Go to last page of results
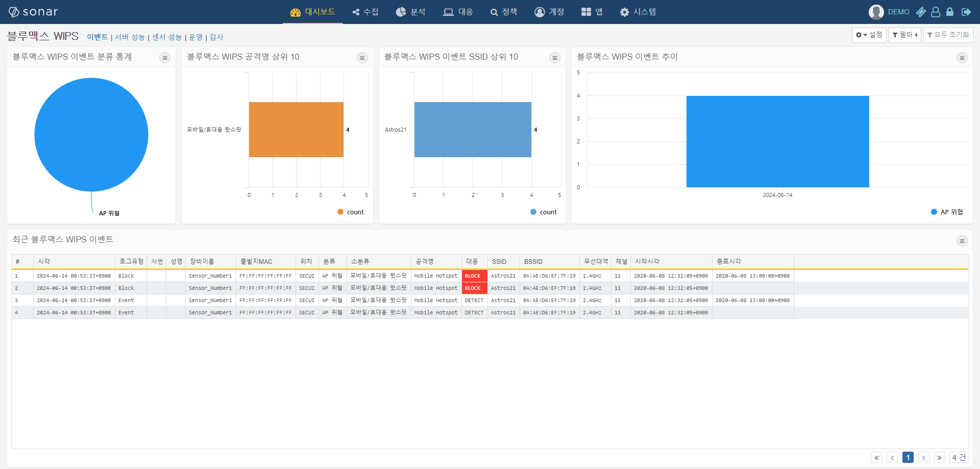Image resolution: width=980 pixels, height=469 pixels. (940, 457)
